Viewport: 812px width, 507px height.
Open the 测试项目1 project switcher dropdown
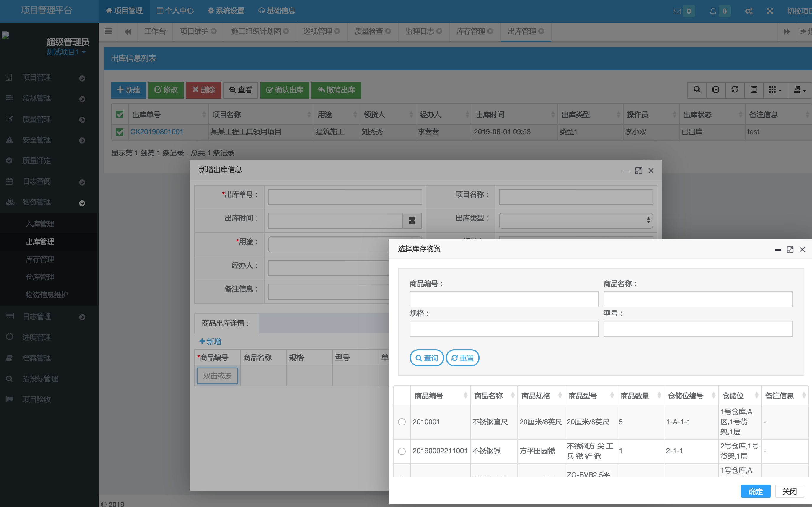(66, 52)
